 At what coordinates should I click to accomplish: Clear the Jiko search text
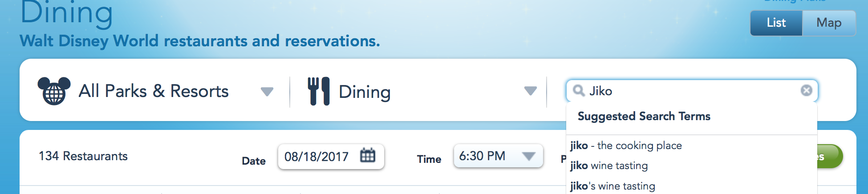click(806, 91)
